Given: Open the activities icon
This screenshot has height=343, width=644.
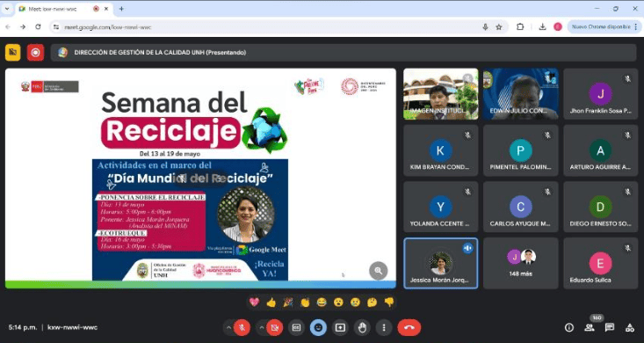Looking at the screenshot, I should tap(630, 327).
